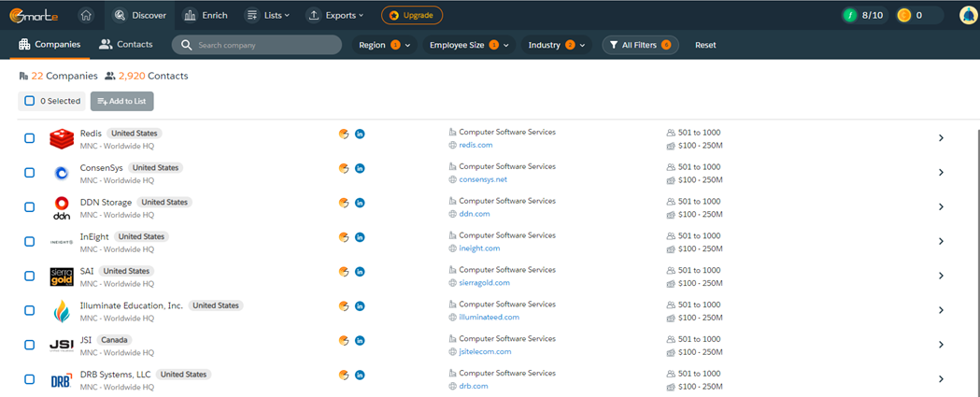Viewport: 980px width, 397px height.
Task: Click the Redis company logo
Action: tap(62, 139)
